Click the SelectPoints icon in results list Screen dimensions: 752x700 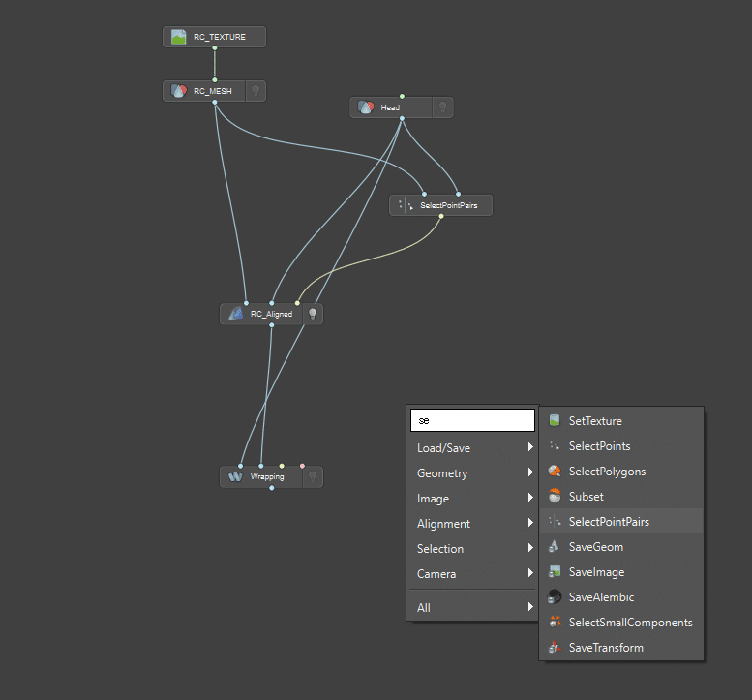coord(555,446)
